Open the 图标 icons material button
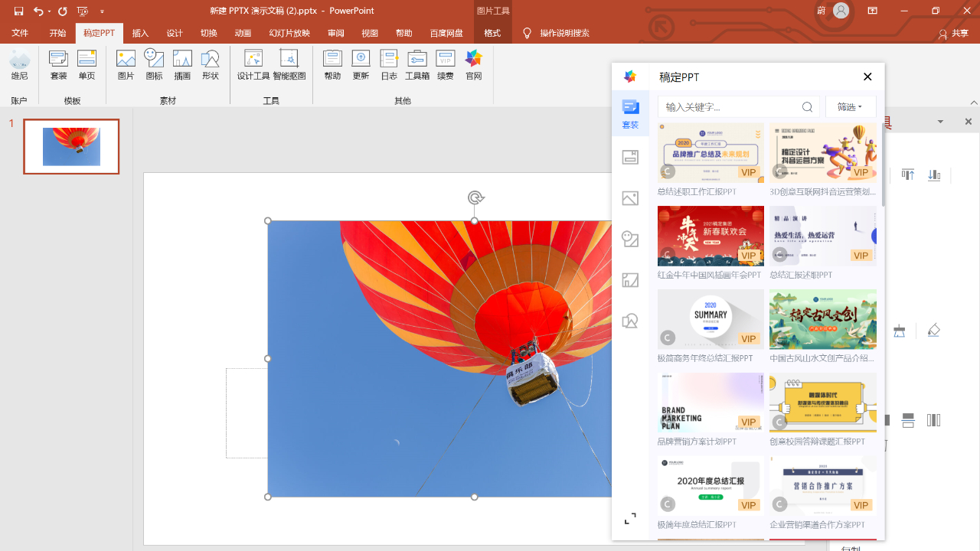The image size is (980, 551). pos(155,64)
